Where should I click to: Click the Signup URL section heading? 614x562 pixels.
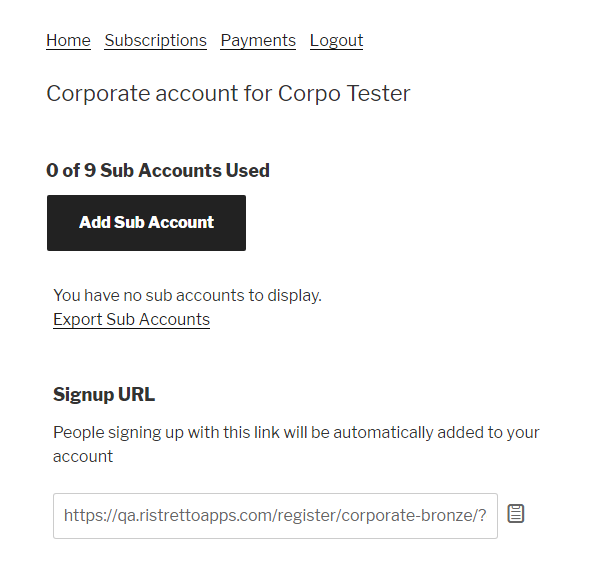104,394
